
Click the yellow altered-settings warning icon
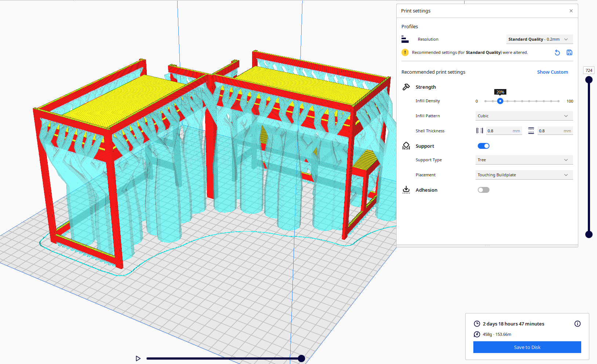click(x=405, y=52)
